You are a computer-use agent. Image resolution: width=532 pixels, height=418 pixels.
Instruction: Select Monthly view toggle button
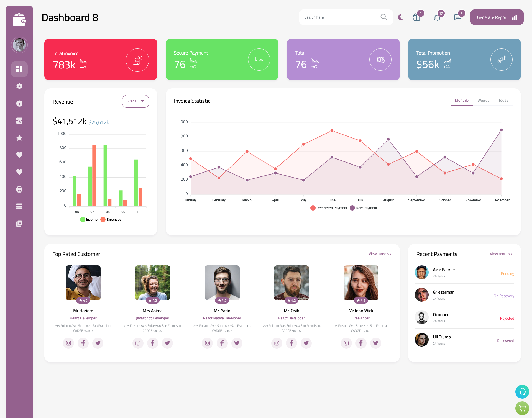(462, 100)
